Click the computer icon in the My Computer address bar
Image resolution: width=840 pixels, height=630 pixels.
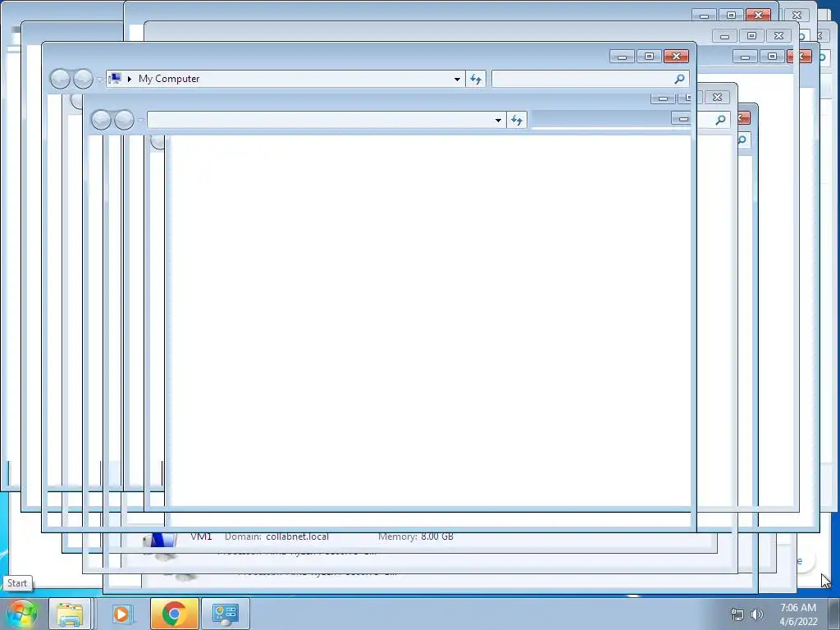[115, 79]
